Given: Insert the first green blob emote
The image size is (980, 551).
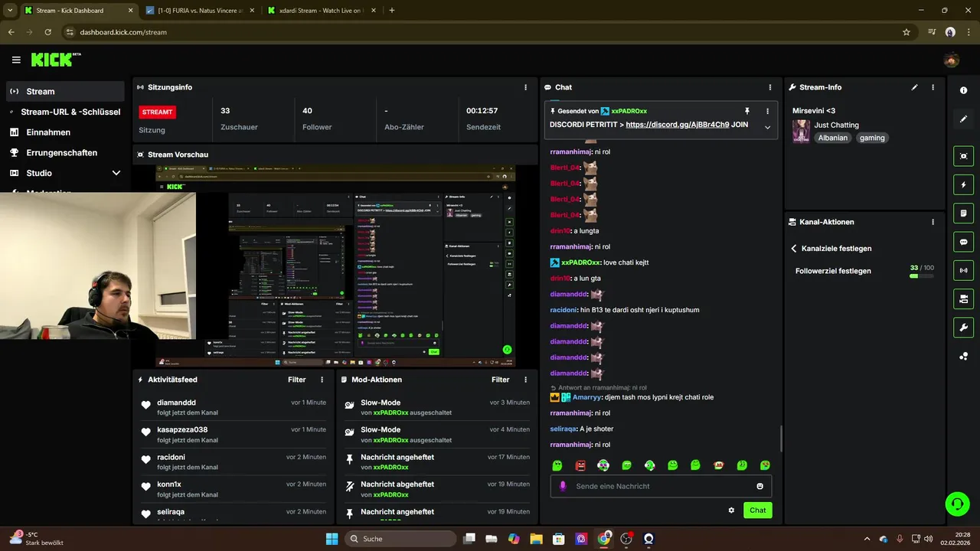Looking at the screenshot, I should 557,465.
